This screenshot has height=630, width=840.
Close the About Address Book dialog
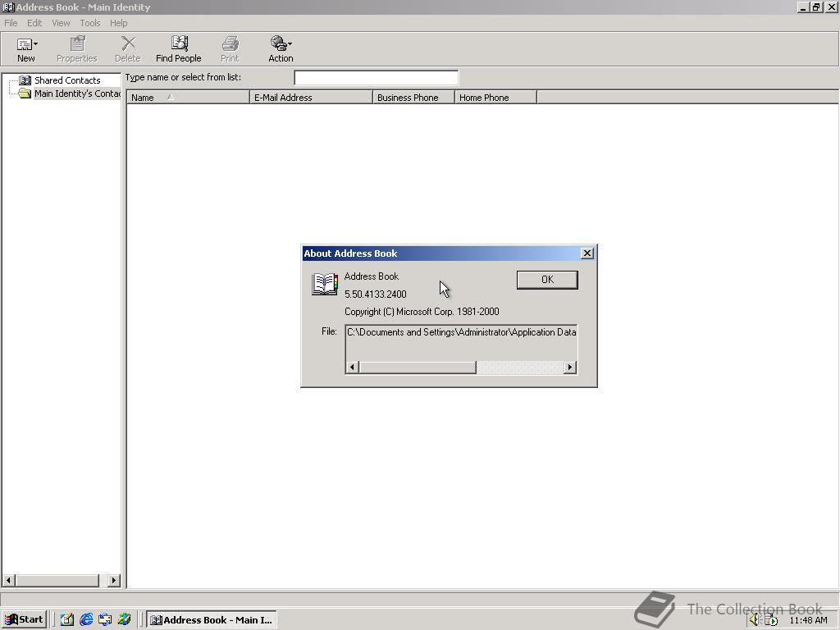[587, 253]
